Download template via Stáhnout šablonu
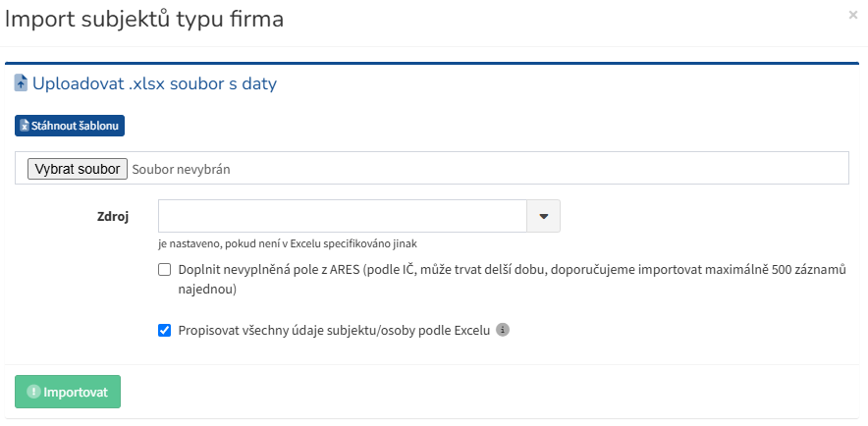The height and width of the screenshot is (426, 868). (70, 126)
